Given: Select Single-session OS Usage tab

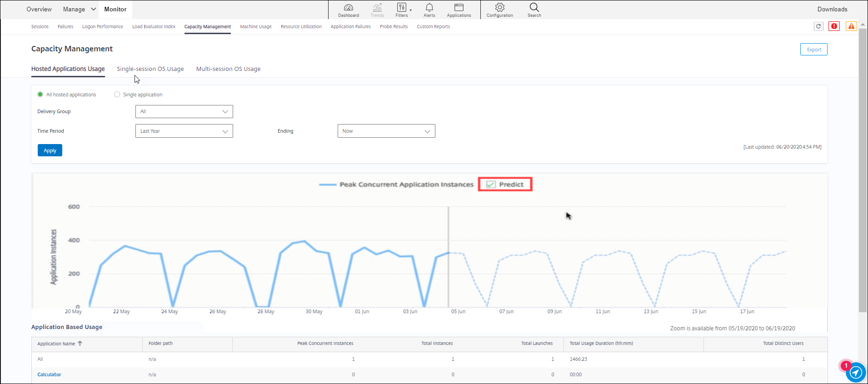Looking at the screenshot, I should tap(150, 69).
